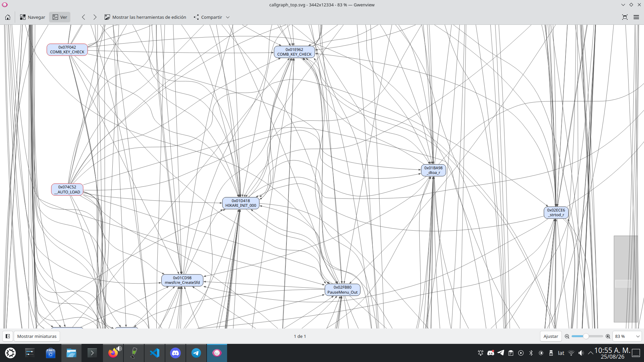Go to the previous image arrow
This screenshot has height=362, width=644.
84,17
